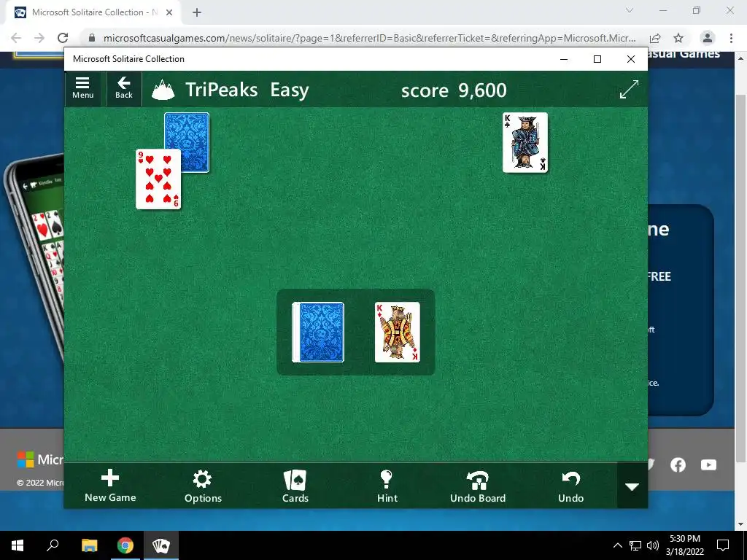Open the Facebook link in the page footer
Screen dimensions: 747x560
click(x=678, y=464)
